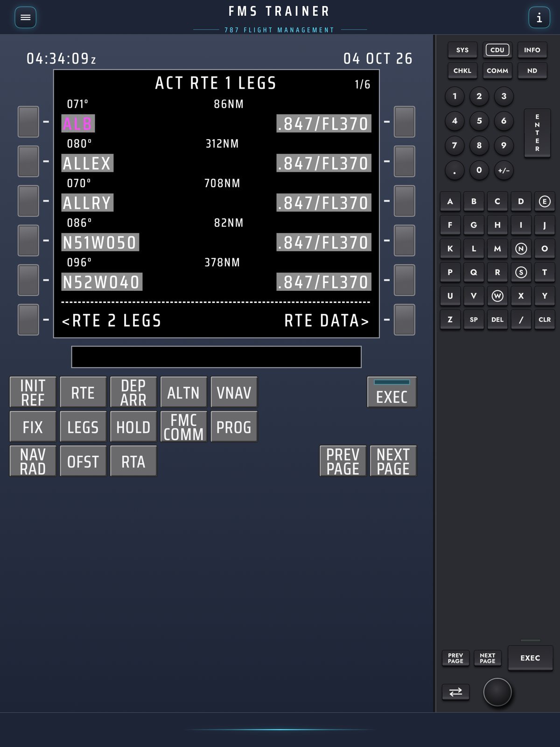Screen dimensions: 560x747
Task: Click the number 9 key
Action: [504, 145]
